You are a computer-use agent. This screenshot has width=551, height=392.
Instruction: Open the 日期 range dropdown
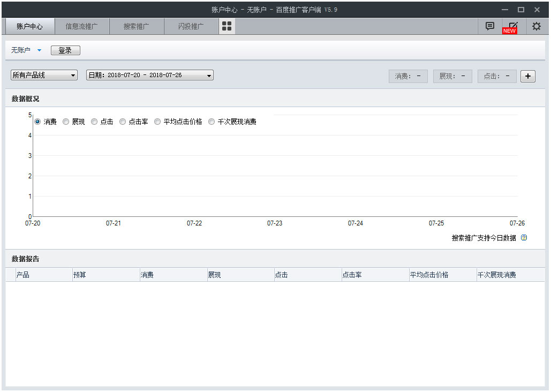(x=150, y=75)
